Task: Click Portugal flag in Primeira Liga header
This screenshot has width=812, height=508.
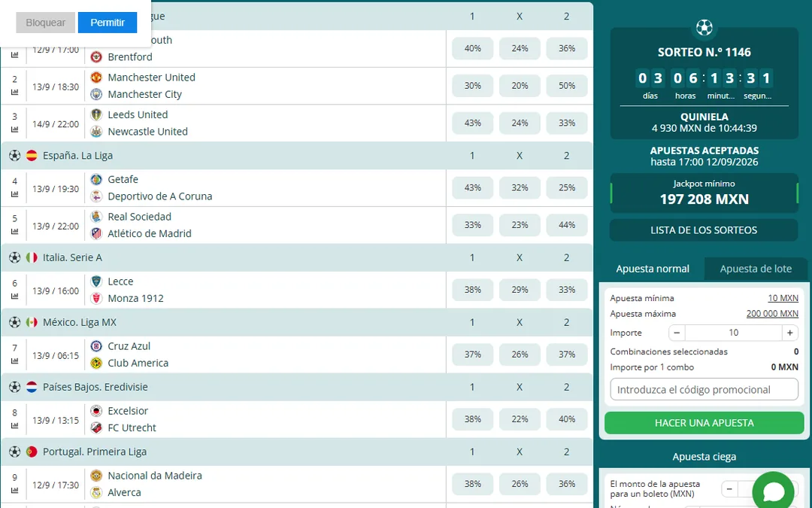Action: (x=32, y=452)
